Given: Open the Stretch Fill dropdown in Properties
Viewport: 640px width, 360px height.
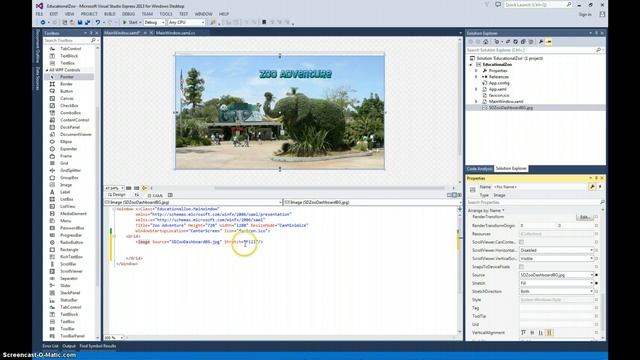Looking at the screenshot, I should tap(556, 283).
